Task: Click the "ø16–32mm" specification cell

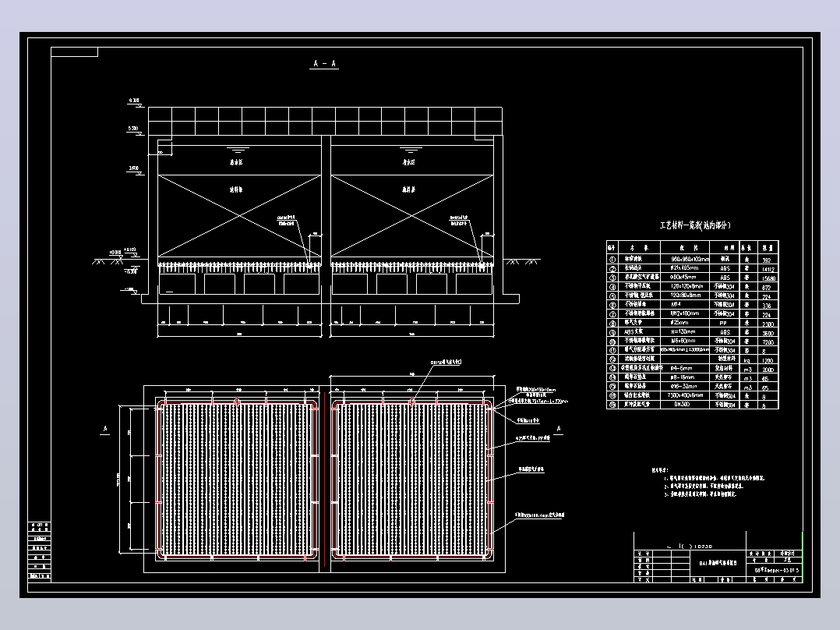Action: [x=683, y=386]
